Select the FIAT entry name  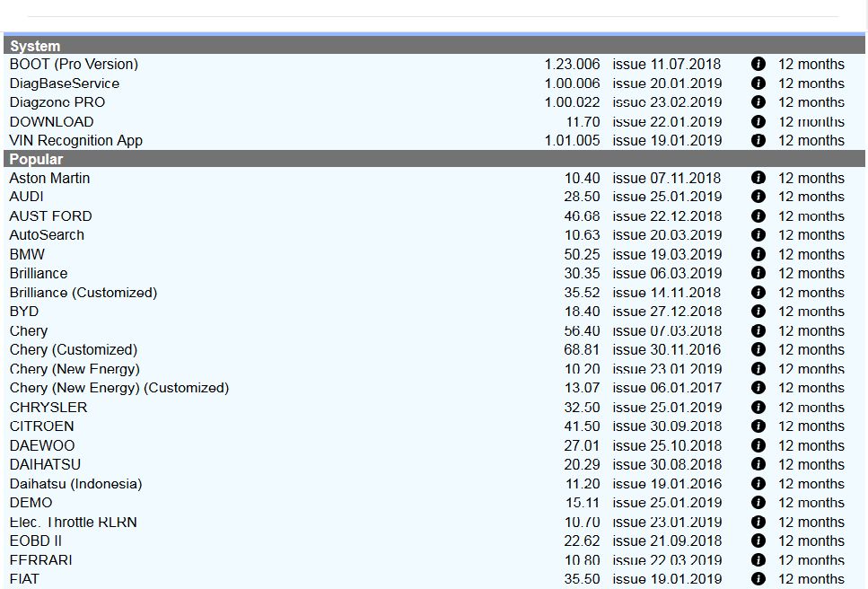(24, 578)
